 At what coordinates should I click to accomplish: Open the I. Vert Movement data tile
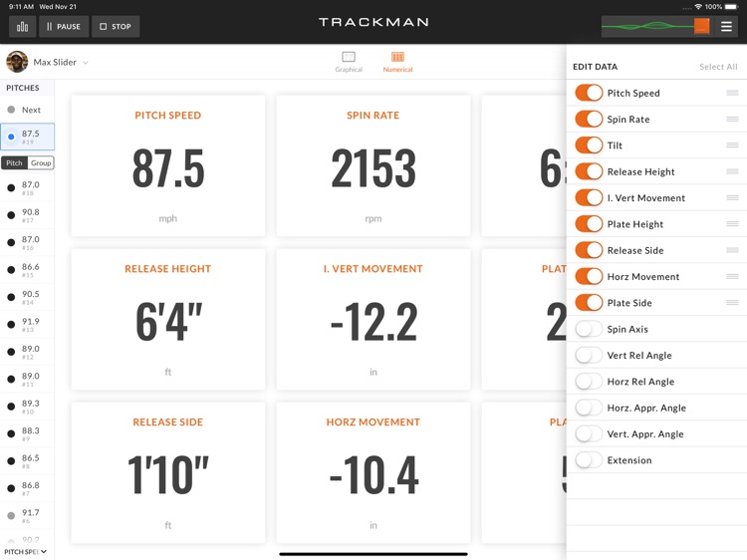coord(373,319)
